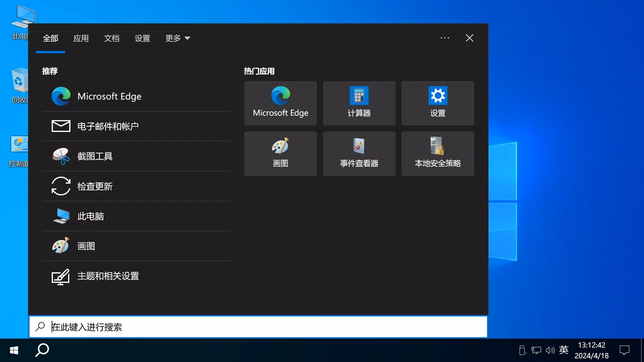This screenshot has width=644, height=362.
Task: Open the notification center icon
Action: (x=624, y=350)
